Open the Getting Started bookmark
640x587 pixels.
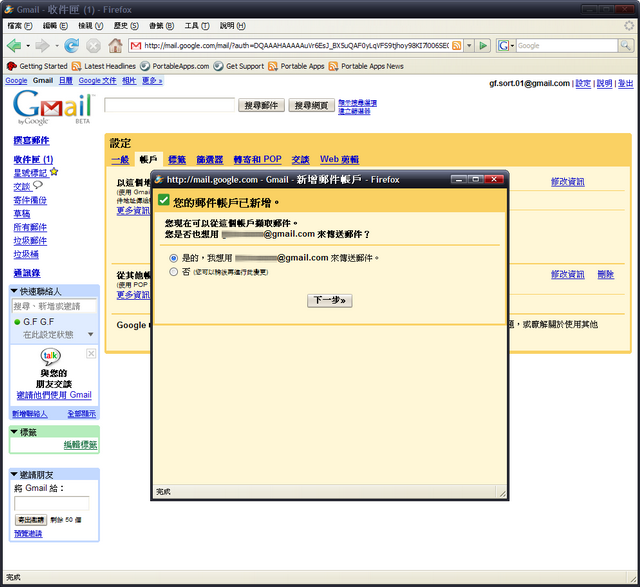click(37, 66)
